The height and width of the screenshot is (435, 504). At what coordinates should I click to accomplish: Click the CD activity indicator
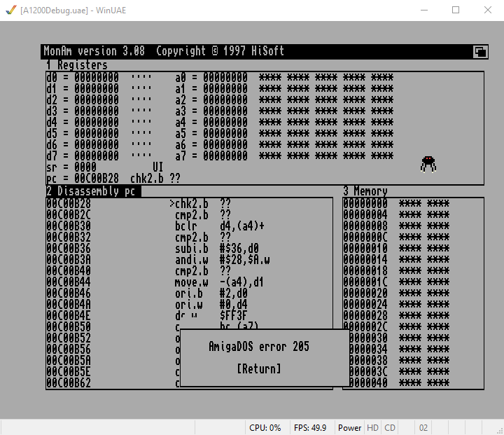click(x=390, y=427)
